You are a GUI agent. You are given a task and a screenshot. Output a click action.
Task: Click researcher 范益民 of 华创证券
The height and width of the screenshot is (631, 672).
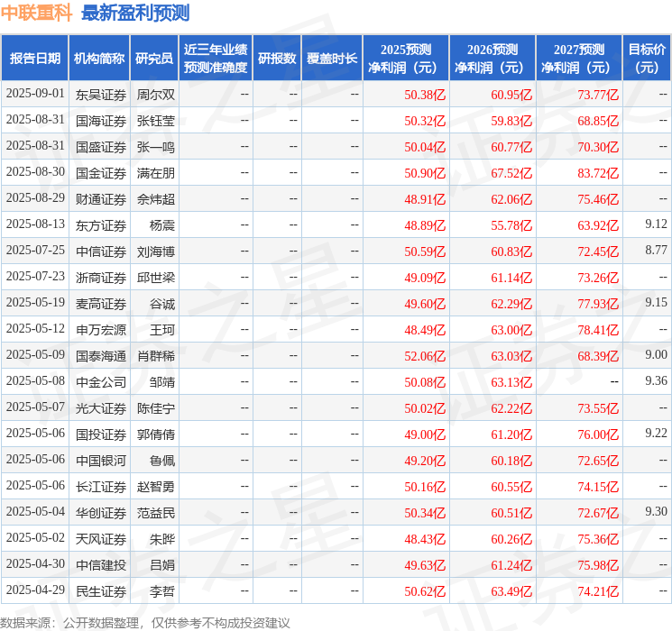click(x=155, y=513)
